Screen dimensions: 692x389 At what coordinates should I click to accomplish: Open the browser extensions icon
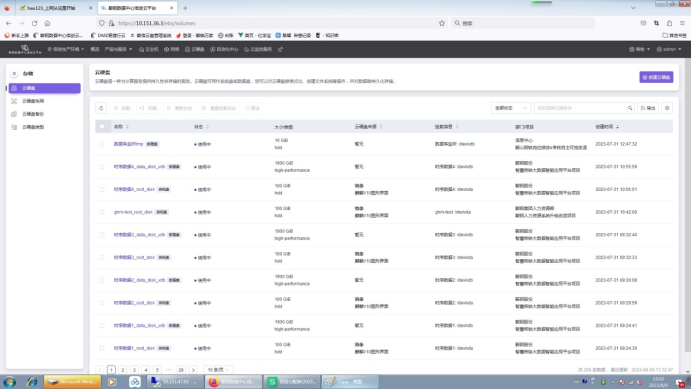669,23
